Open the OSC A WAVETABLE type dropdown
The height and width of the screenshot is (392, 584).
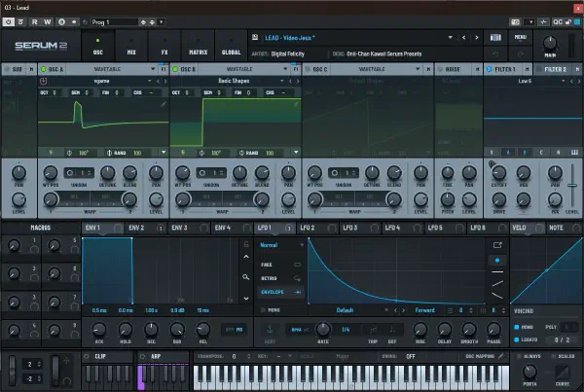[x=153, y=69]
